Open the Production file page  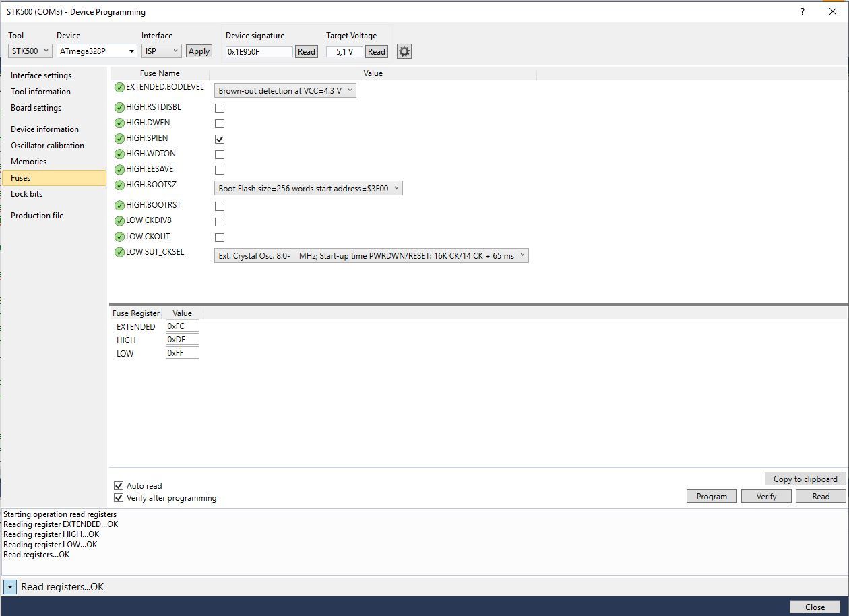(37, 216)
